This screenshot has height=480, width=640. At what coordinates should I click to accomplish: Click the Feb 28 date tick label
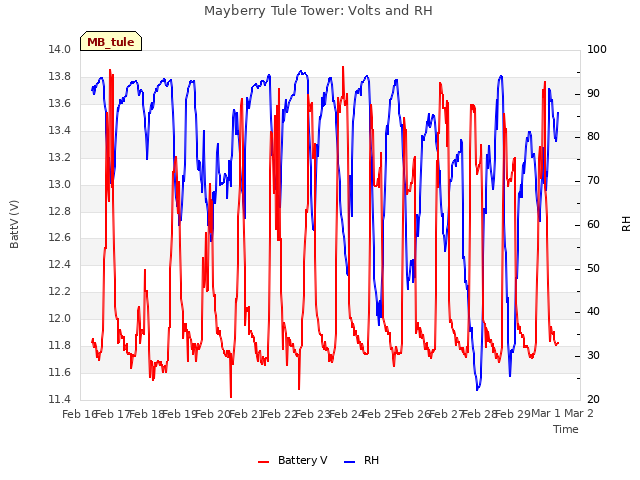[x=480, y=414]
